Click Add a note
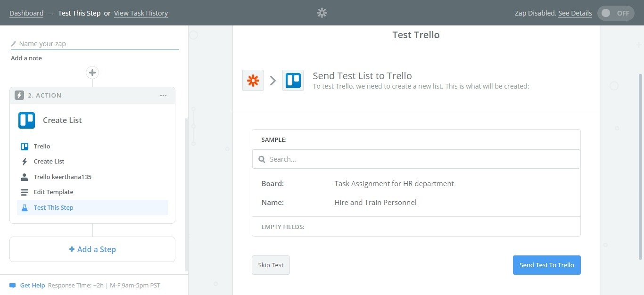Viewport: 644px width, 295px height. (x=26, y=58)
